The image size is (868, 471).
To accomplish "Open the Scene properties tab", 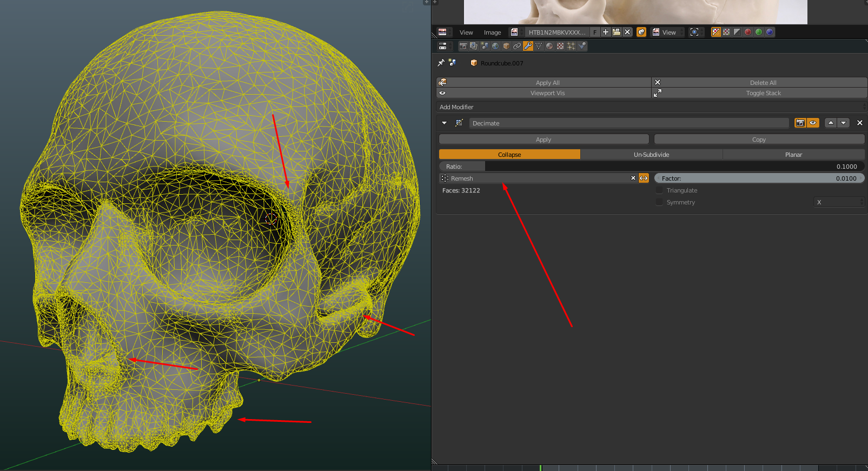I will [x=485, y=46].
